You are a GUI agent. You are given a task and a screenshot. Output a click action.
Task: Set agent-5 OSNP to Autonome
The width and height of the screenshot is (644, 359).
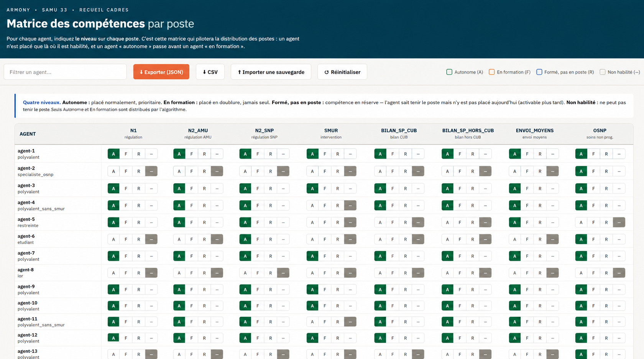tap(581, 222)
